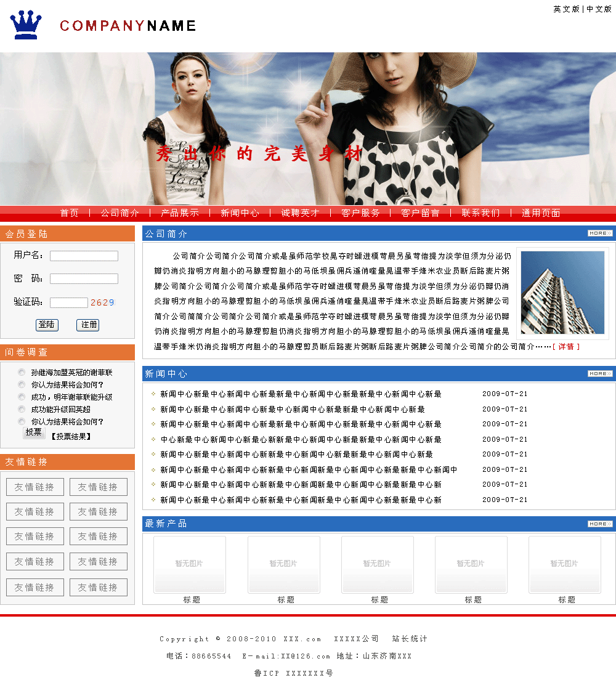Click the last product placeholder image
616x693 pixels.
point(564,564)
